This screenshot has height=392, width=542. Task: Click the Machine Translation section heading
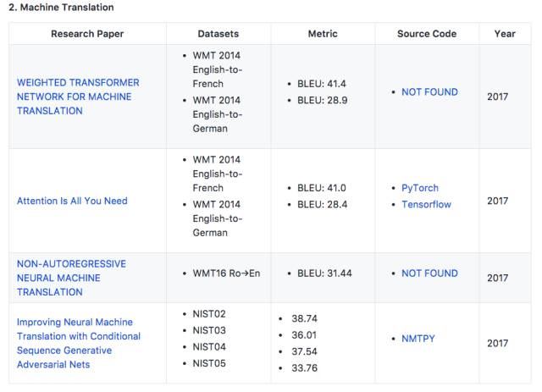click(61, 8)
